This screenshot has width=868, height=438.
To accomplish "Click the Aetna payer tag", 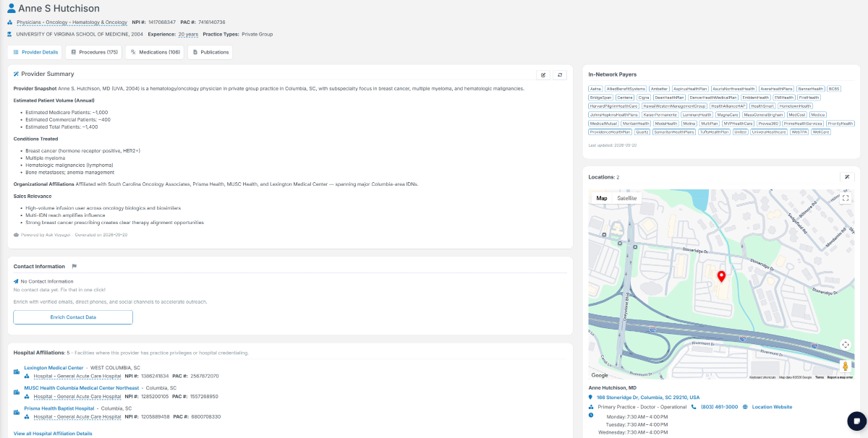I will point(595,89).
